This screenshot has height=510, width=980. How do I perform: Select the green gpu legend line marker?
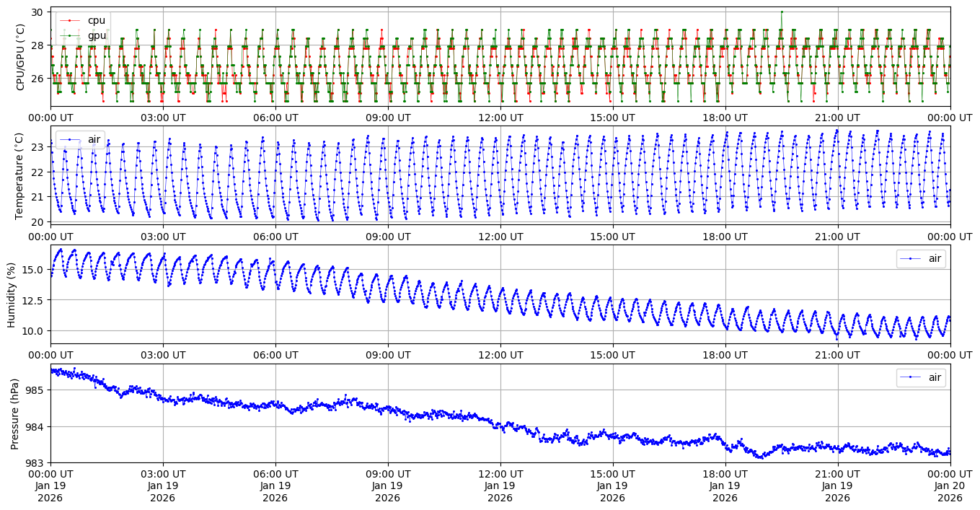70,35
